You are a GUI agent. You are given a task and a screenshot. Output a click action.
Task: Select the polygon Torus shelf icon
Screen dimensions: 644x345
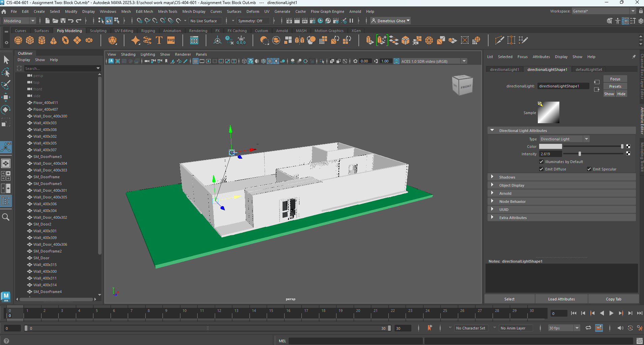point(65,40)
